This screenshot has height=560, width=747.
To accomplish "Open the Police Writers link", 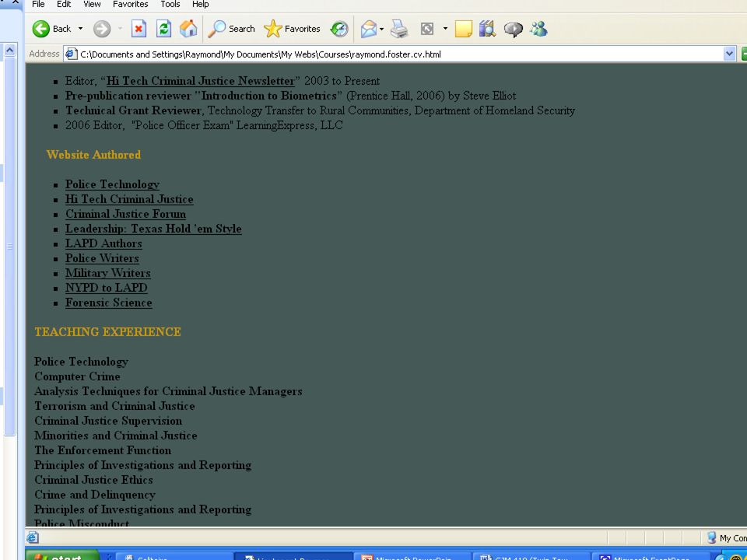I will (103, 258).
